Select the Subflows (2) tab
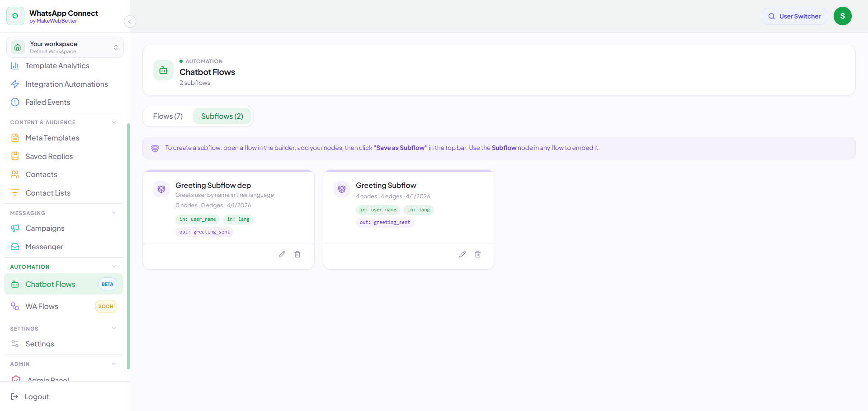The width and height of the screenshot is (868, 411). tap(222, 116)
